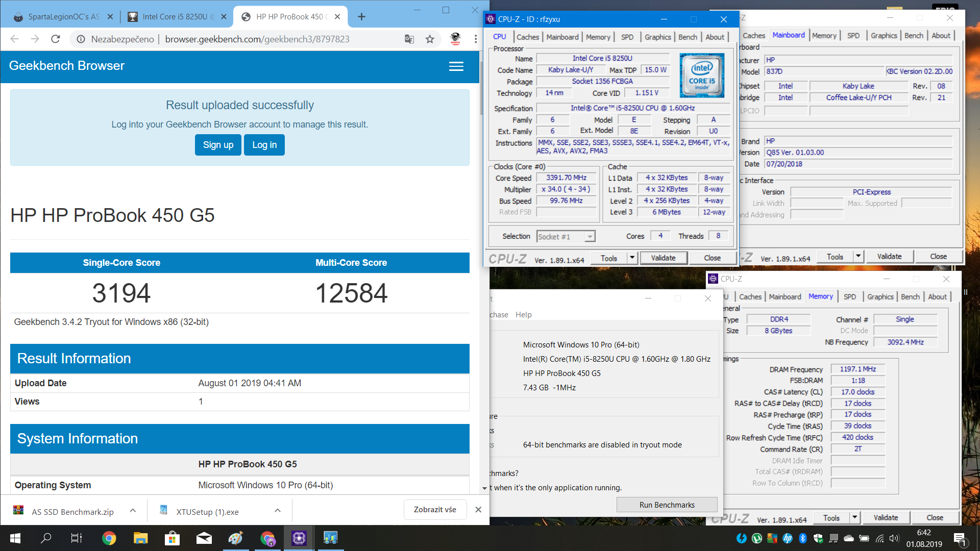Viewport: 980px width, 551px height.
Task: Open Tools dropdown arrow in Memory CPU-Z window
Action: click(854, 517)
